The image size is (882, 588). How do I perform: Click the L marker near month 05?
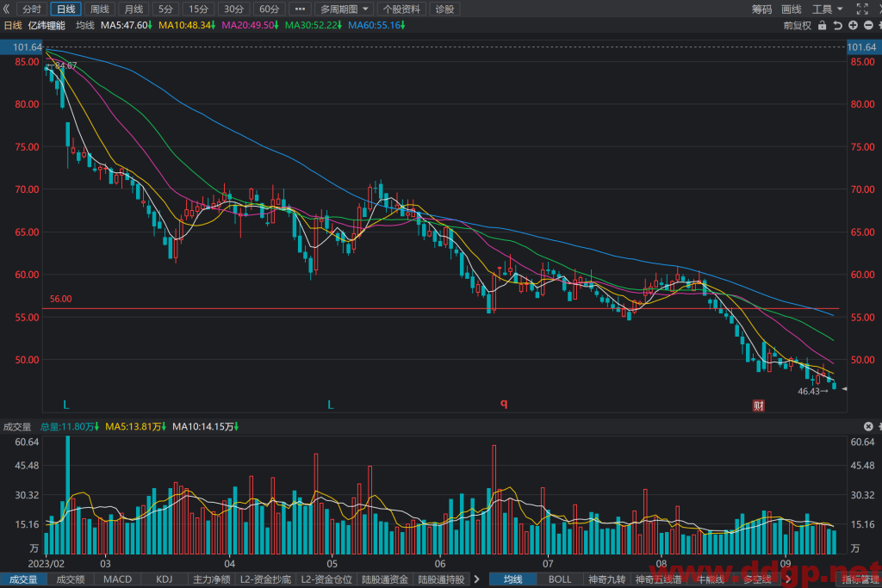[331, 405]
